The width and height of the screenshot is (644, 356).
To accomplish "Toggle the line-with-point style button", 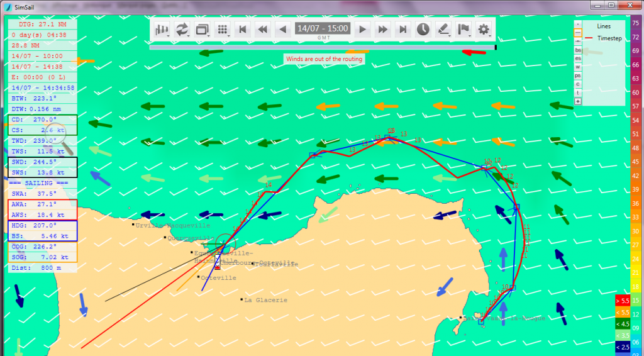I will 578,42.
